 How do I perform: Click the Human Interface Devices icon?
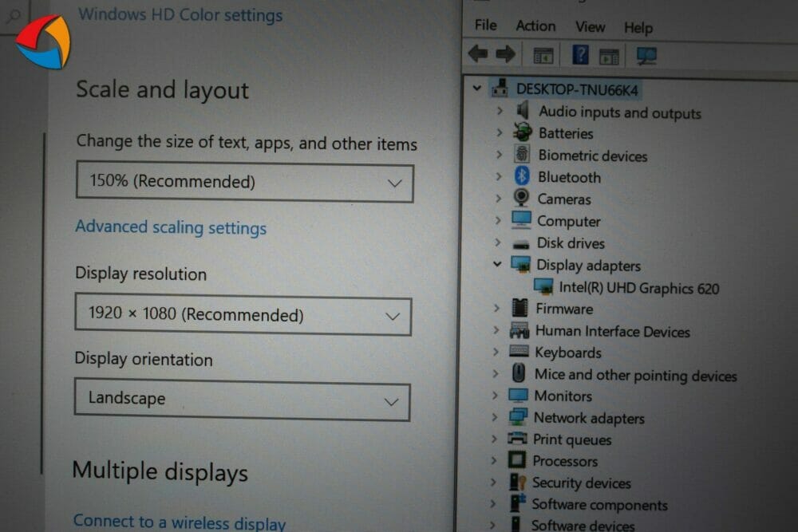point(519,330)
